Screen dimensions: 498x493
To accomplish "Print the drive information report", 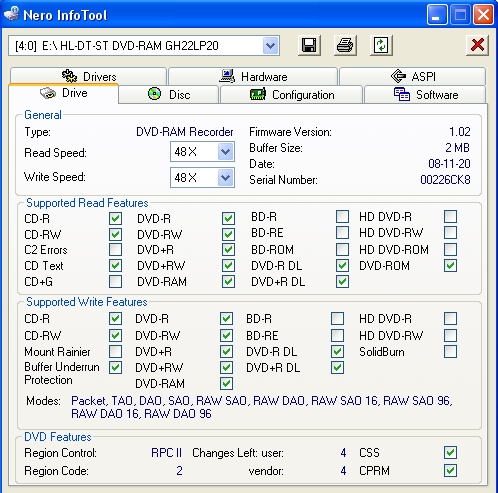I will click(345, 45).
